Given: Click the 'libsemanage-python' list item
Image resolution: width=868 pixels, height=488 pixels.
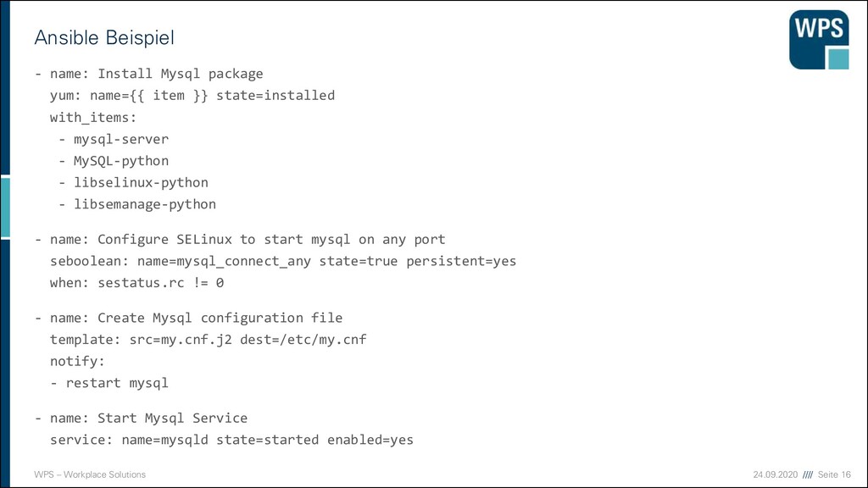Looking at the screenshot, I should click(x=137, y=204).
